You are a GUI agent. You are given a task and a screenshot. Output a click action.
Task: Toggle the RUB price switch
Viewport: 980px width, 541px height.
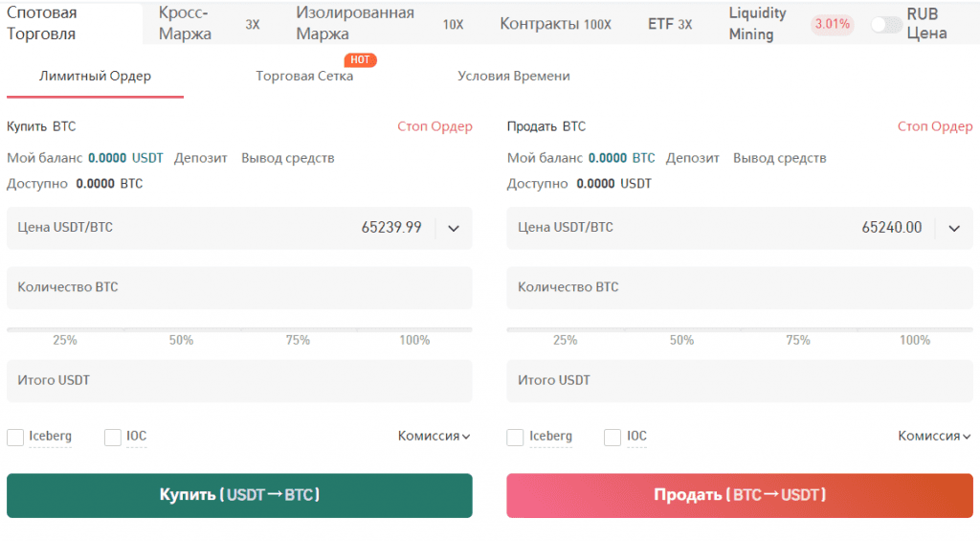[886, 25]
